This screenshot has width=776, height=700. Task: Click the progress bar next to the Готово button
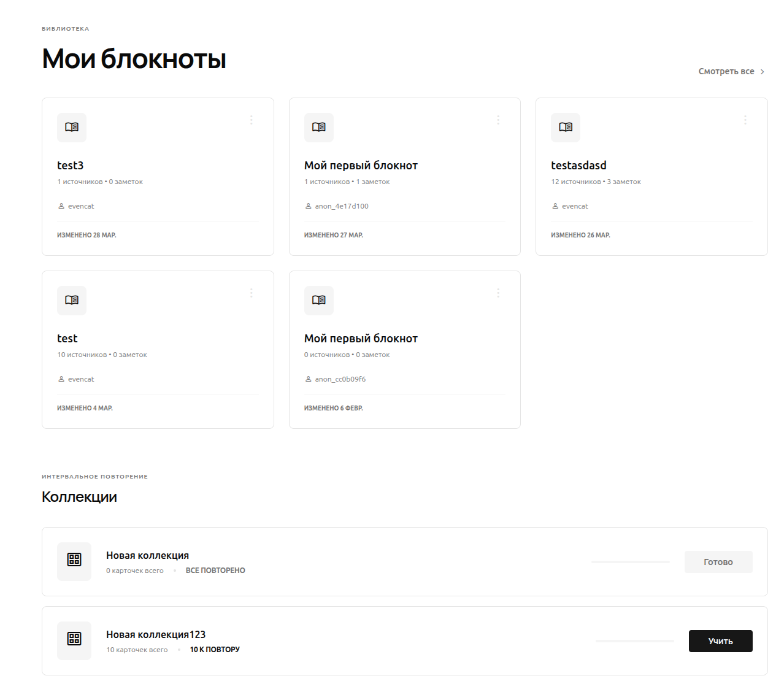click(631, 562)
